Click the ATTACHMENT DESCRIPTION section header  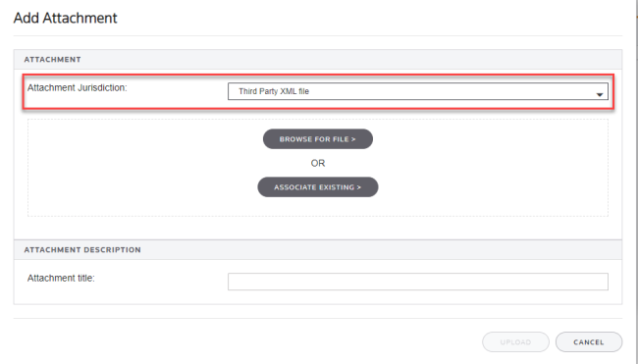pos(82,250)
